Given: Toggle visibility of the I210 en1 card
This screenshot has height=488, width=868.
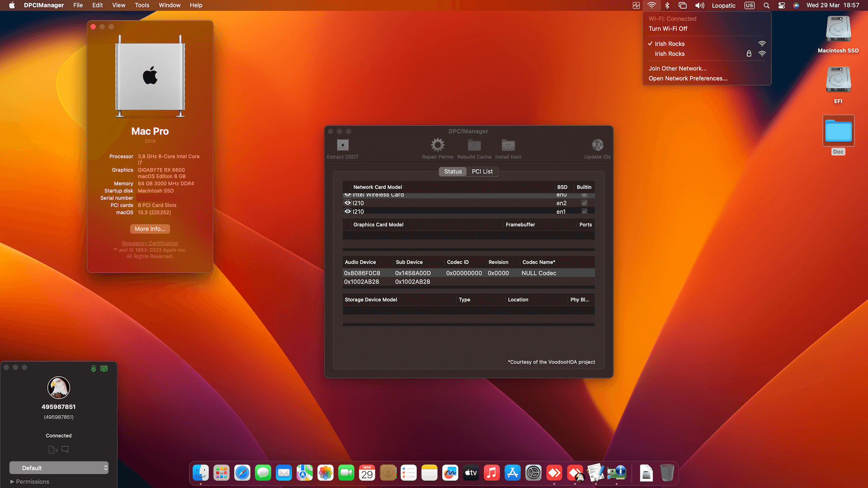Looking at the screenshot, I should [x=347, y=211].
